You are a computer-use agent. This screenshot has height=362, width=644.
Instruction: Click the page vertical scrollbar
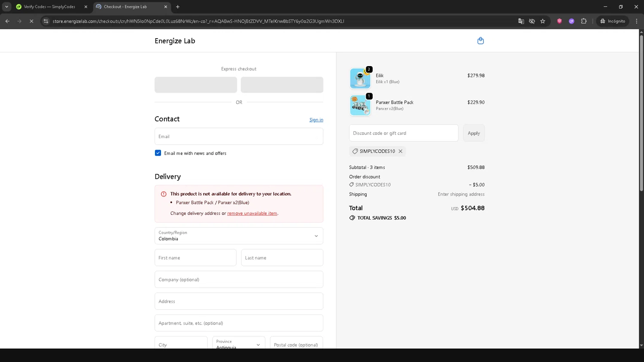[641, 113]
